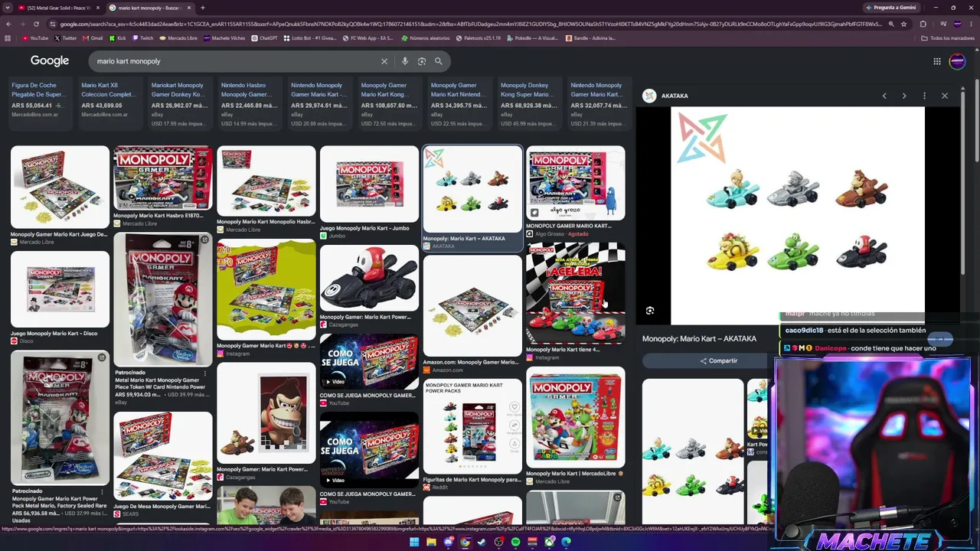Image resolution: width=980 pixels, height=551 pixels.
Task: Search by image with Google Lens icon
Action: [422, 61]
